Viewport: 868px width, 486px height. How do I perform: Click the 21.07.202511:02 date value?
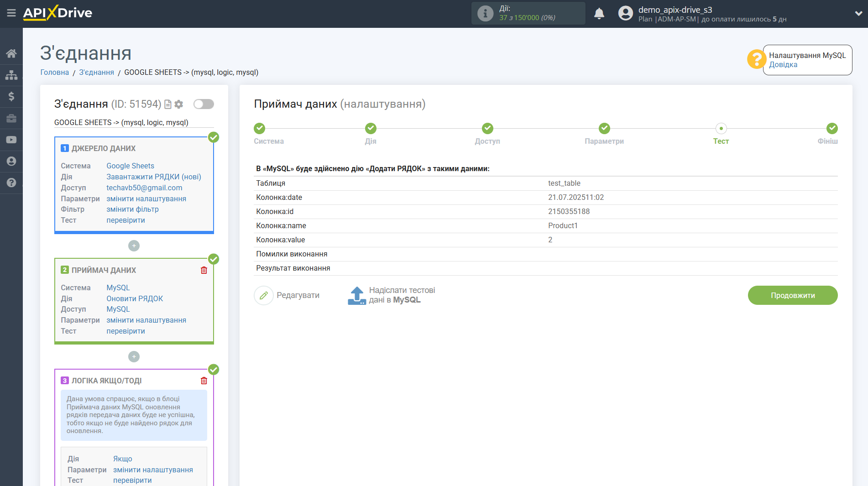[576, 197]
